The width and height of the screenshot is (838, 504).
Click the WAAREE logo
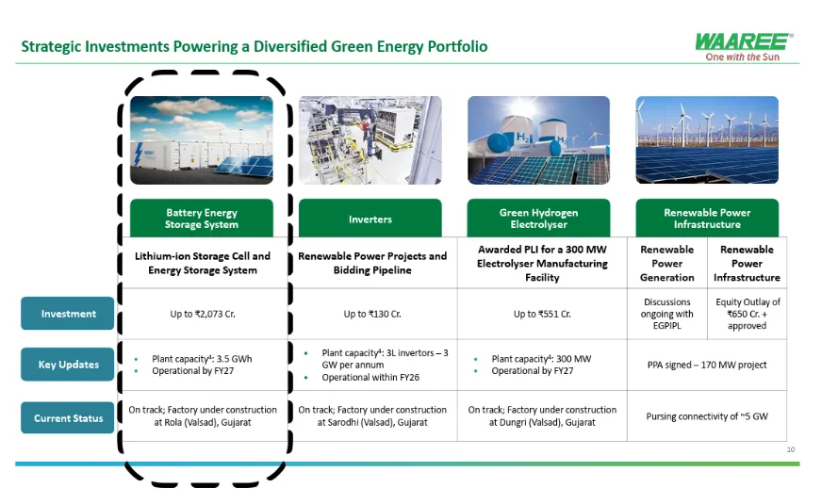744,41
